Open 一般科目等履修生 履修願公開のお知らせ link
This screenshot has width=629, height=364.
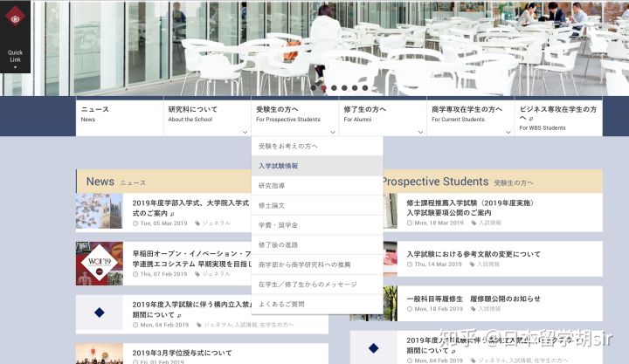point(473,299)
